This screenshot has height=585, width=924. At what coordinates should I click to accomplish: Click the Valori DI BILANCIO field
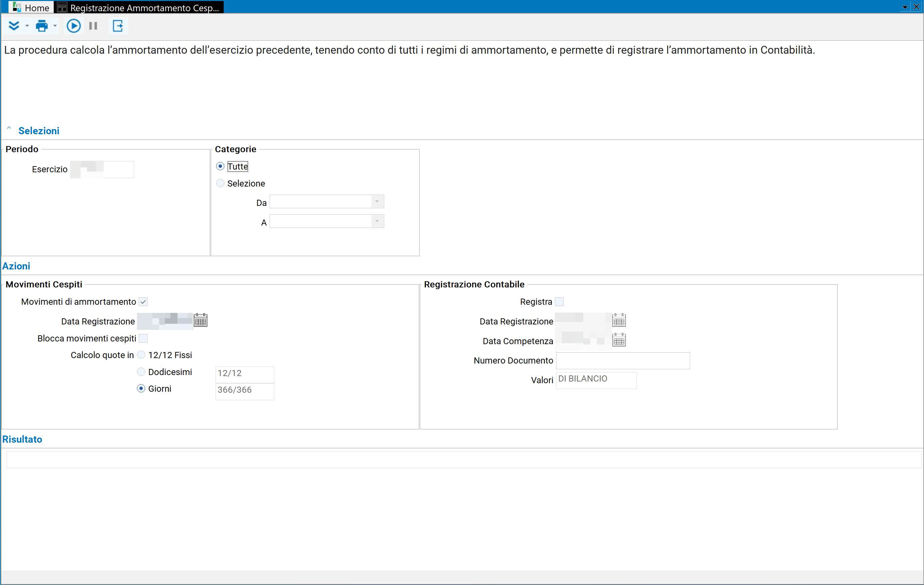coord(596,380)
